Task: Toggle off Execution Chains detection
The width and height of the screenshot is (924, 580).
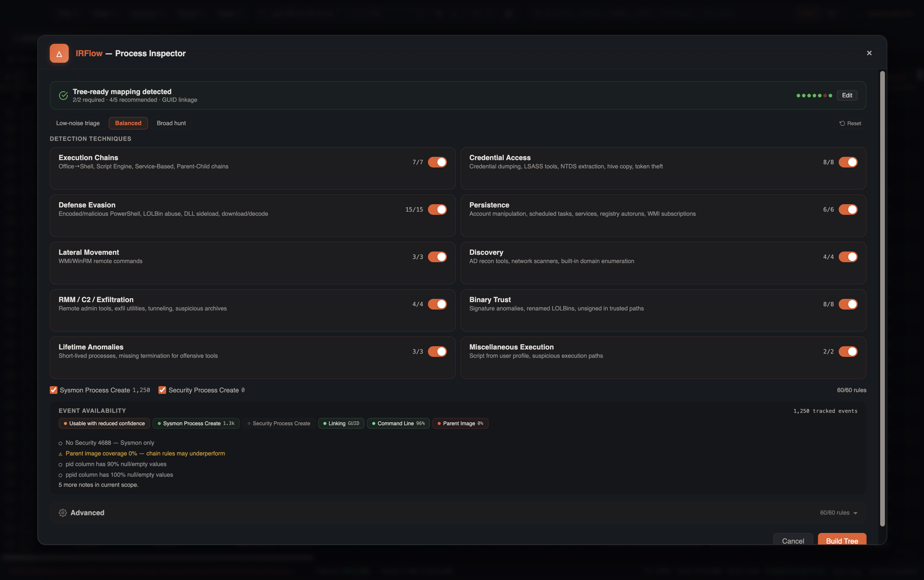Action: point(437,162)
